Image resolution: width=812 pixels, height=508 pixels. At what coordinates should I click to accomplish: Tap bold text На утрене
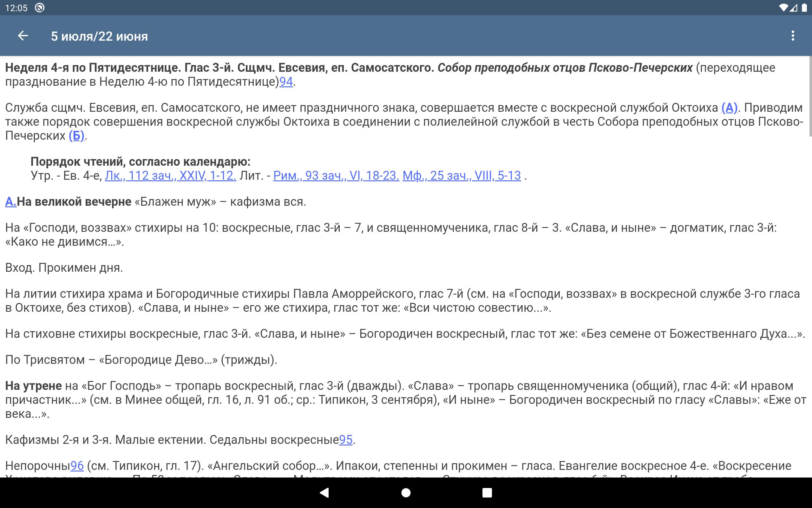point(34,386)
